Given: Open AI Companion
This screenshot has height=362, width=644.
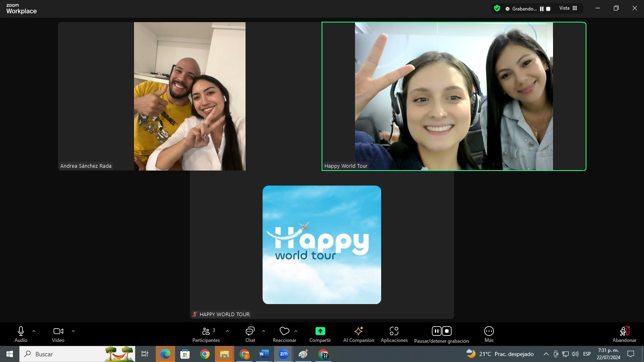Looking at the screenshot, I should pyautogui.click(x=359, y=334).
